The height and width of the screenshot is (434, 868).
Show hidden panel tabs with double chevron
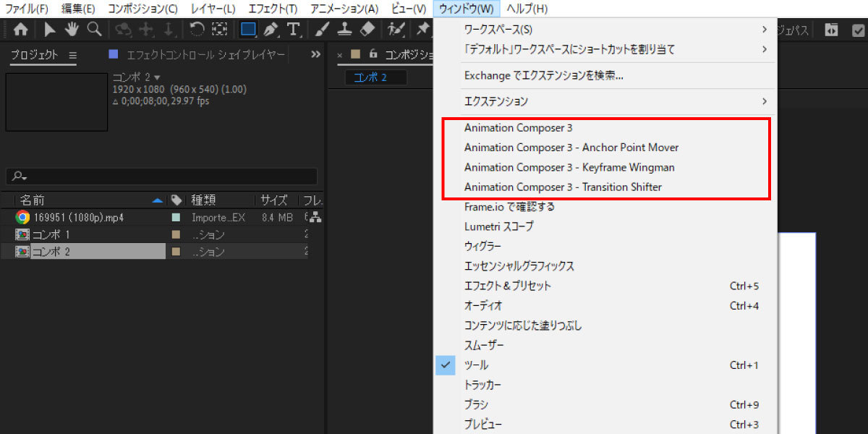point(315,54)
